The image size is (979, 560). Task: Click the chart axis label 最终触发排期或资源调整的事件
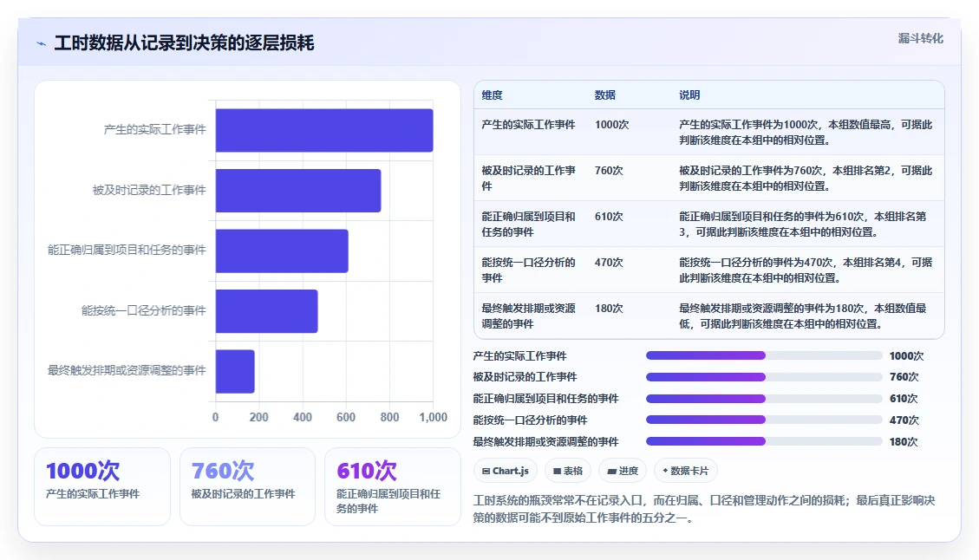click(127, 370)
